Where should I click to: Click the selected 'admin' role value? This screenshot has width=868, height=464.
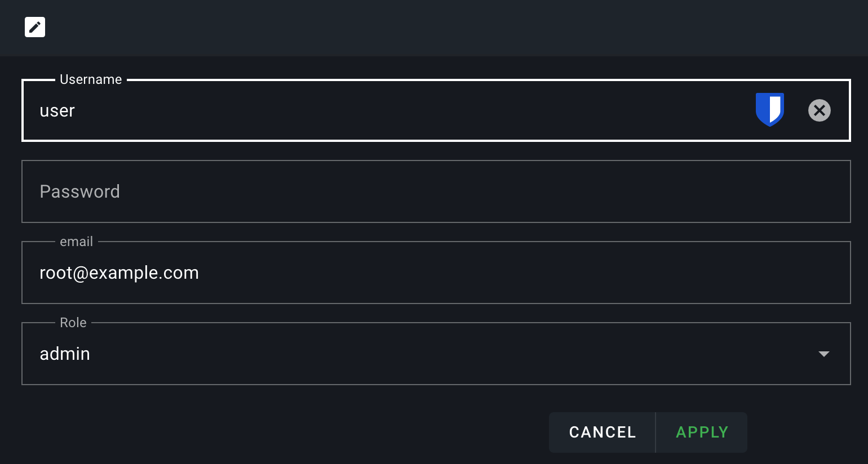coord(65,354)
